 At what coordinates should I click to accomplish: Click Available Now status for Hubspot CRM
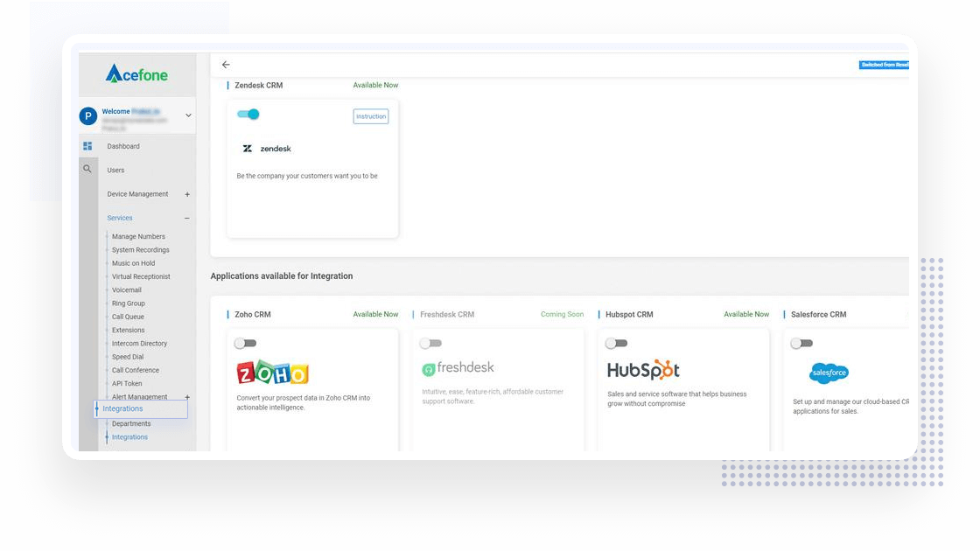[746, 314]
